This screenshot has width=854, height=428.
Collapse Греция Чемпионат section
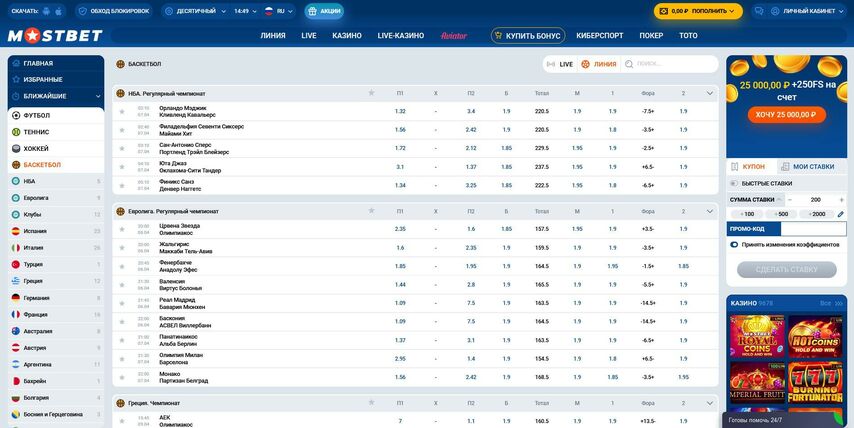tap(710, 403)
